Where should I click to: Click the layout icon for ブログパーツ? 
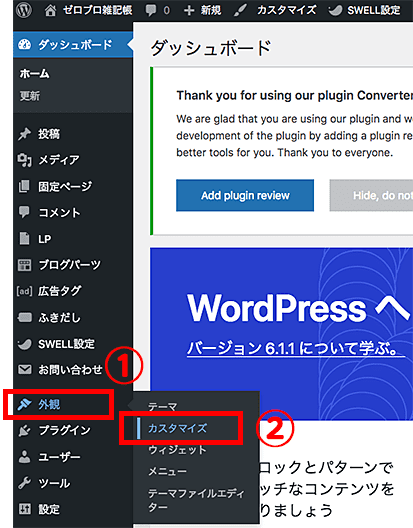point(24,265)
